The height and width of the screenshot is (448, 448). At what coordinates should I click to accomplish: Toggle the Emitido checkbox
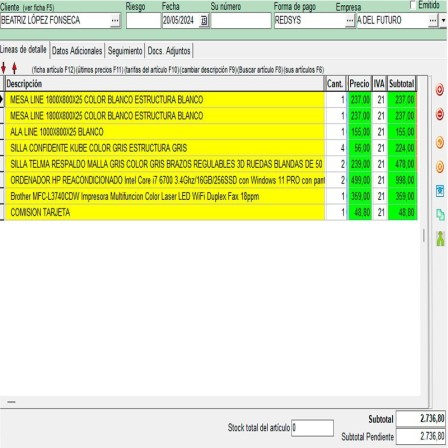(x=413, y=5)
